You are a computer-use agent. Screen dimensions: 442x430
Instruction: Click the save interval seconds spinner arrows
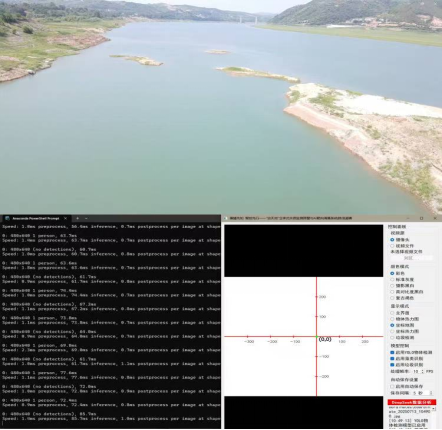(x=431, y=393)
